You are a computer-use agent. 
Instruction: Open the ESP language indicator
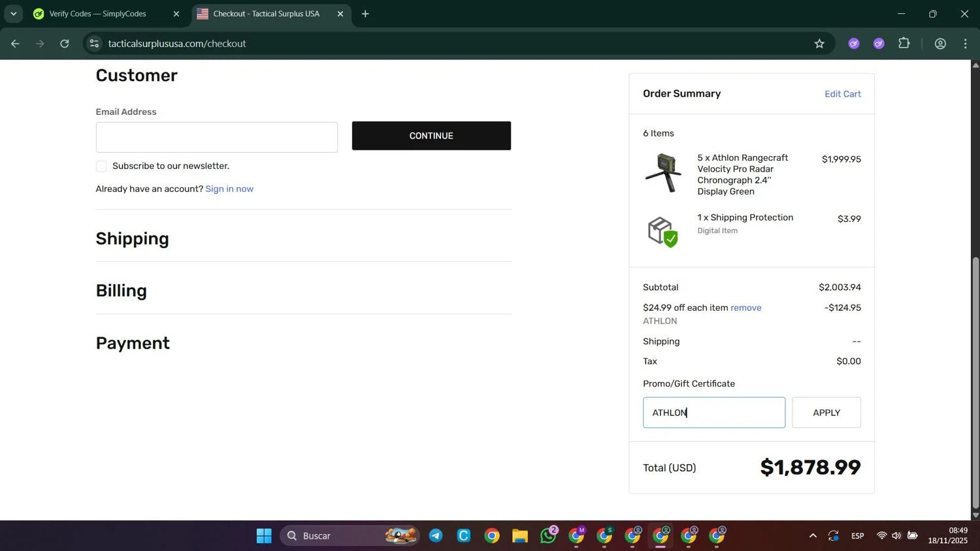coord(858,536)
